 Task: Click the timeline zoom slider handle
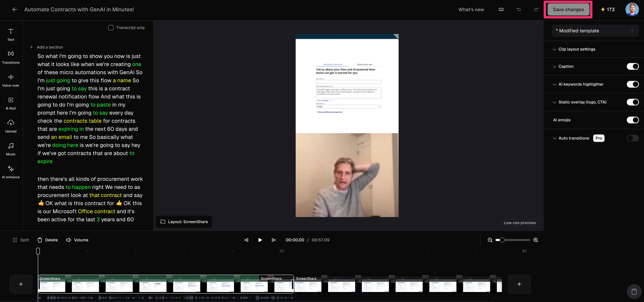[502, 240]
